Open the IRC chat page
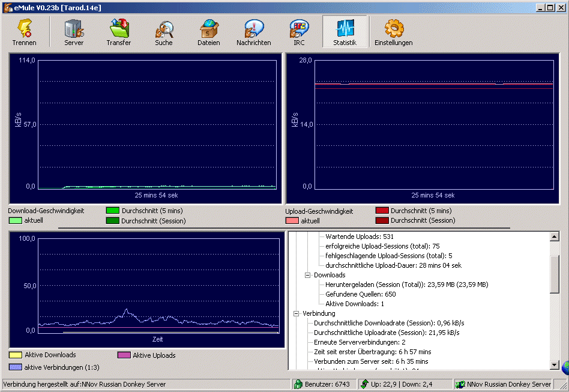The image size is (569, 392). click(x=299, y=32)
